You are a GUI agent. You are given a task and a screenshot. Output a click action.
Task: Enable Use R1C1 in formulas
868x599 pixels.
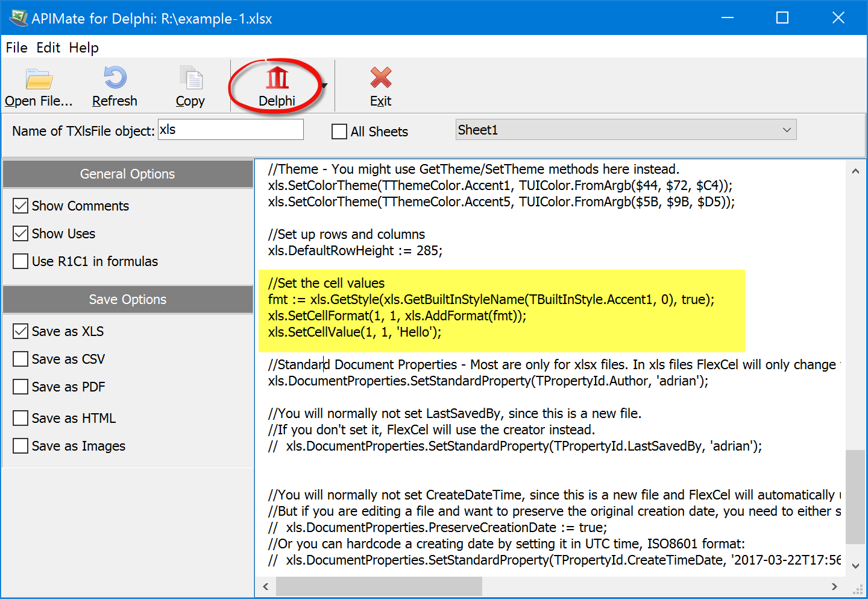pyautogui.click(x=20, y=261)
